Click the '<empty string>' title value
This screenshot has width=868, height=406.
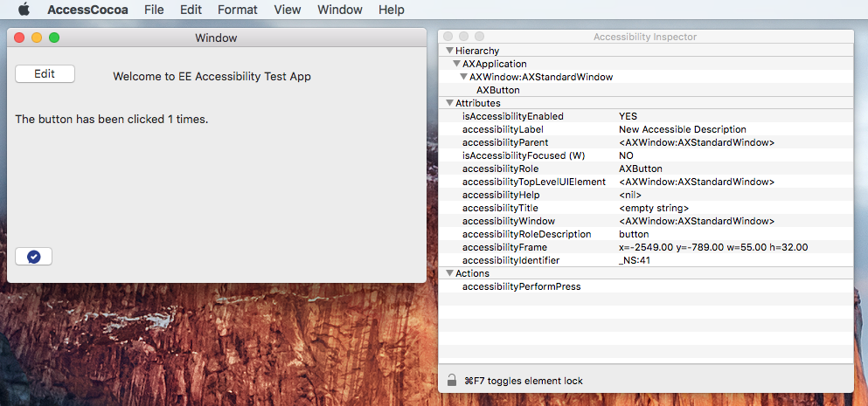654,208
